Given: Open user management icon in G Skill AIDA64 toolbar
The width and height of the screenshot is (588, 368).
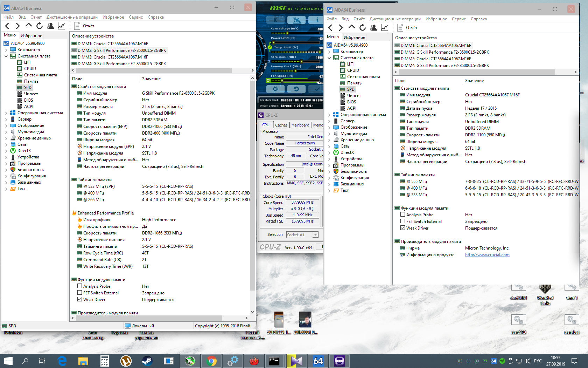Looking at the screenshot, I should 50,26.
